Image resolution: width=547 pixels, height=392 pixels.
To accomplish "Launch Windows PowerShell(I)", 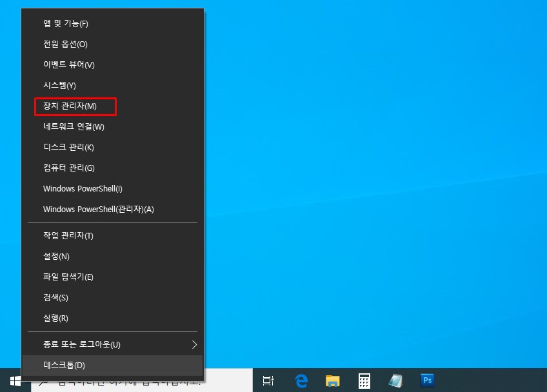I will (113, 189).
